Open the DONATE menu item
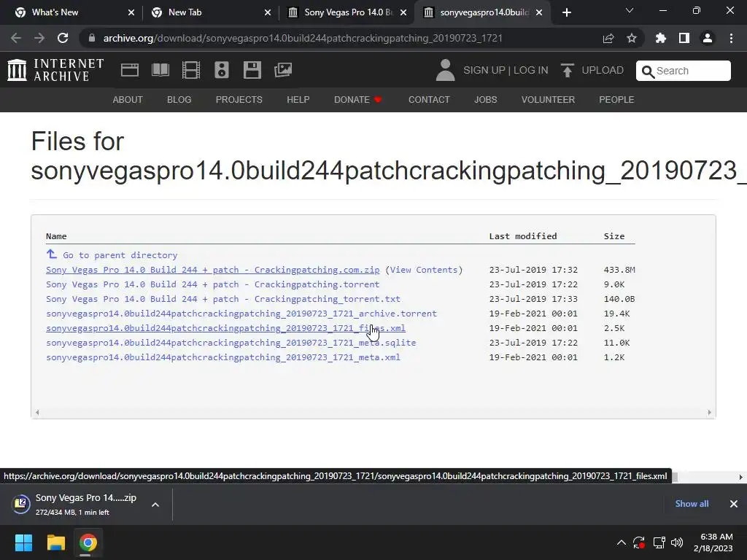Screen dimensions: 747x560 coord(357,99)
